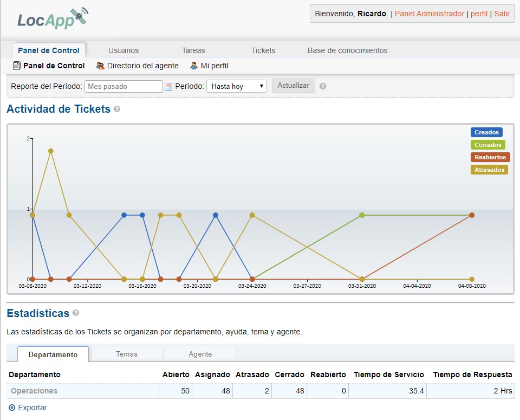The height and width of the screenshot is (420, 520).
Task: Toggle the Reabiertos series in legend
Action: tap(490, 157)
